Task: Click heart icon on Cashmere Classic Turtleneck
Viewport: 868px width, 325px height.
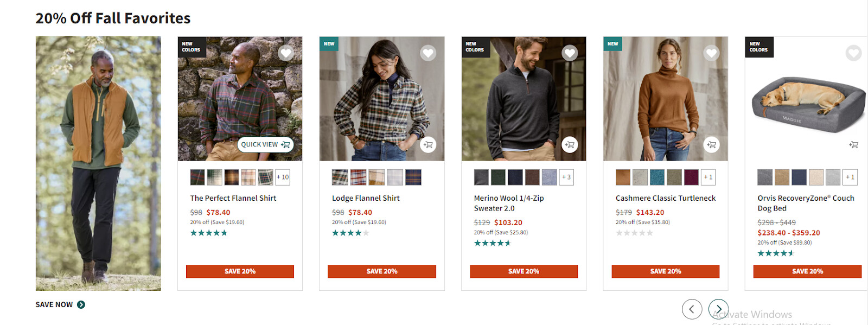Action: (x=711, y=53)
